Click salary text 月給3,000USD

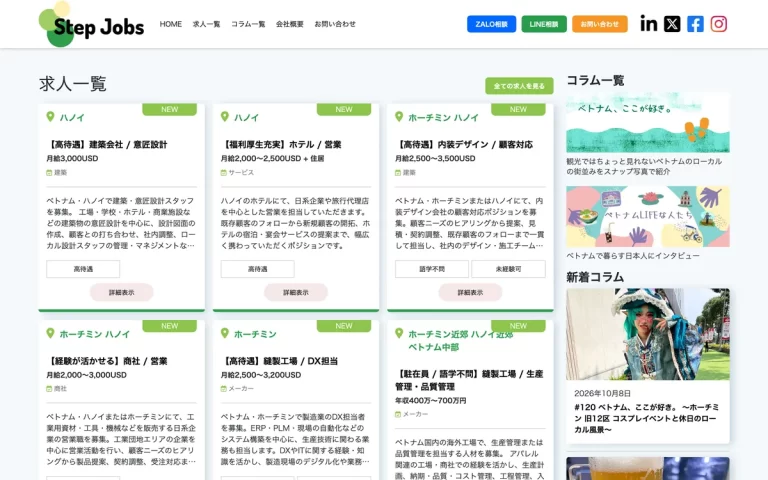click(72, 158)
